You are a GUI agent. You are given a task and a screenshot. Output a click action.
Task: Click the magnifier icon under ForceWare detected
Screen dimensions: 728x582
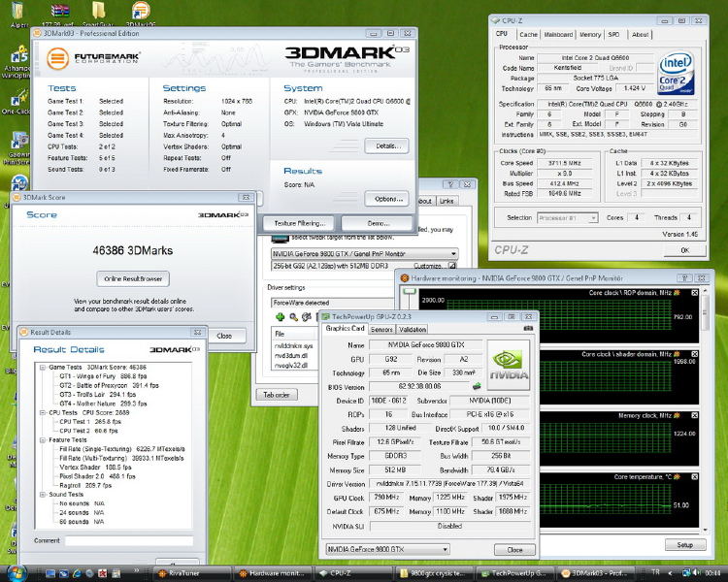(x=293, y=317)
